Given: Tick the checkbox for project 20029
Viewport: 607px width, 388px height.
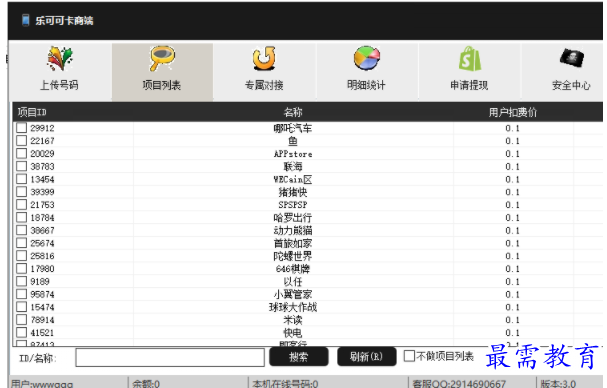Looking at the screenshot, I should [22, 153].
